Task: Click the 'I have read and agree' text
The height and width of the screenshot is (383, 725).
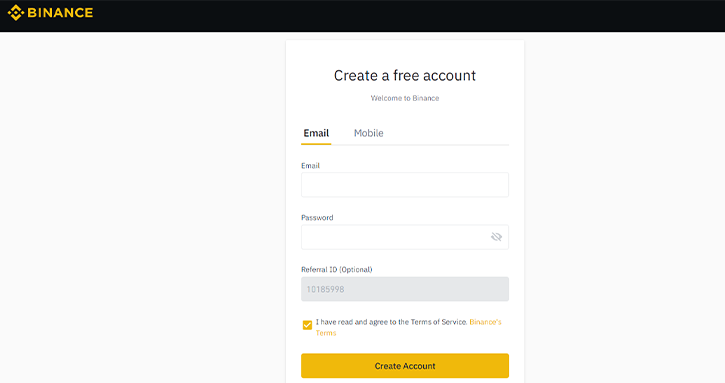Action: coord(353,322)
